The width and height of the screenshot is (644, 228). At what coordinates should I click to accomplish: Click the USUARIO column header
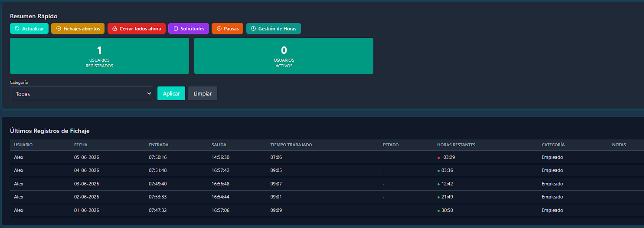23,145
